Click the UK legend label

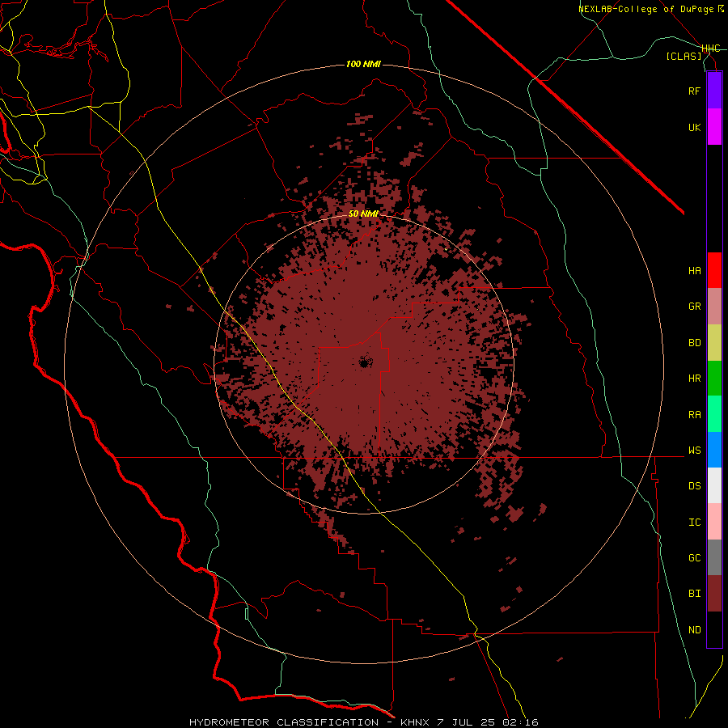point(694,127)
